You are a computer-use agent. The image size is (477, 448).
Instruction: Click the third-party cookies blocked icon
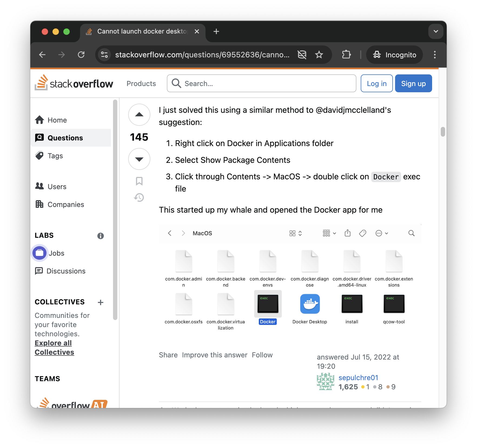[x=302, y=55]
